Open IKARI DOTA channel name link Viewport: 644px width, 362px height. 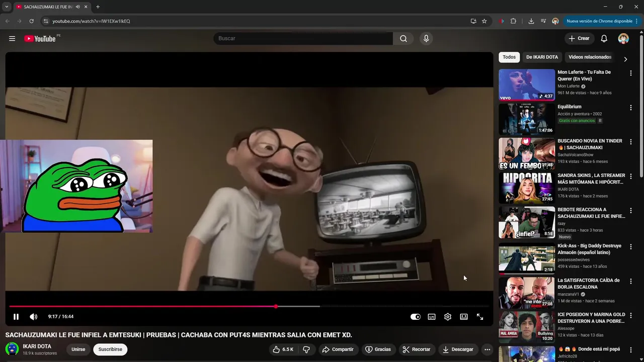(37, 346)
